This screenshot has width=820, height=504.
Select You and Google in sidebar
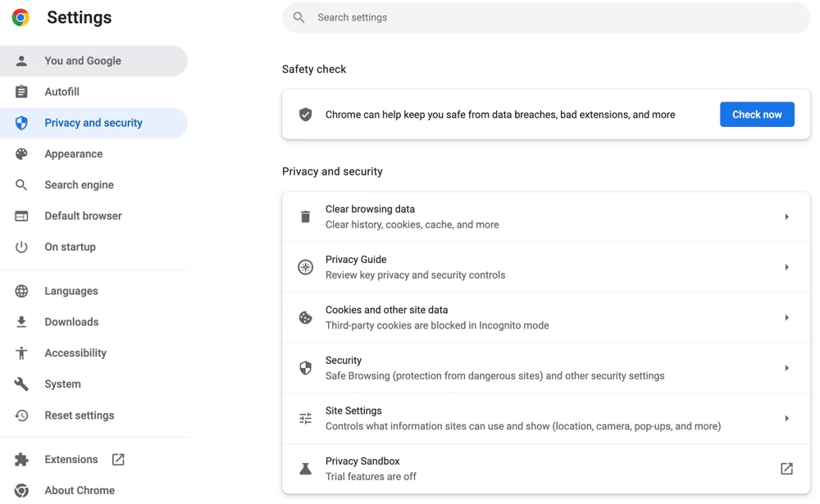pyautogui.click(x=83, y=61)
